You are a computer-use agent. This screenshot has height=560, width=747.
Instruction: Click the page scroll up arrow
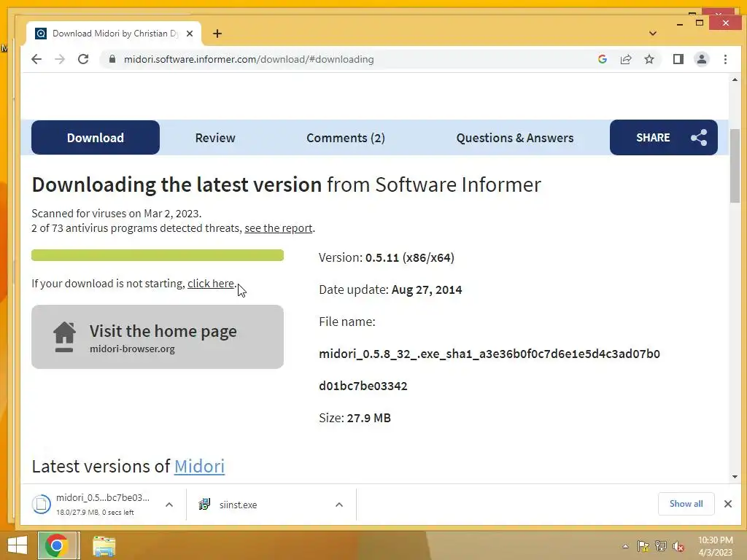[x=735, y=79]
